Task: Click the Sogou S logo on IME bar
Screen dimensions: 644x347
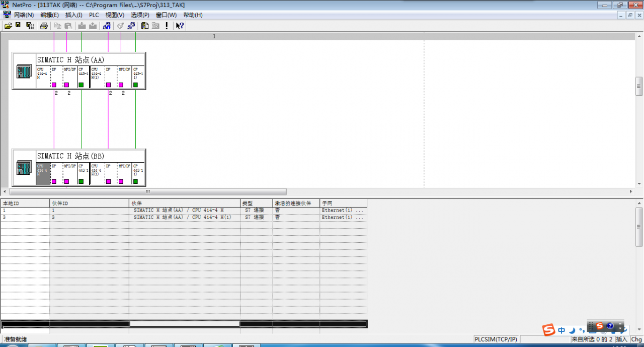Action: click(x=548, y=330)
